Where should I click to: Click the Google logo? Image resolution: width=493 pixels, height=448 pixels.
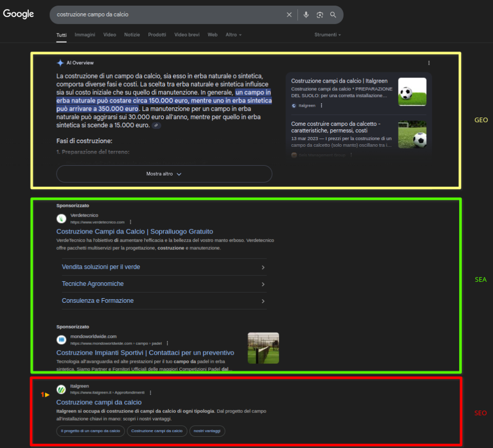pos(18,13)
